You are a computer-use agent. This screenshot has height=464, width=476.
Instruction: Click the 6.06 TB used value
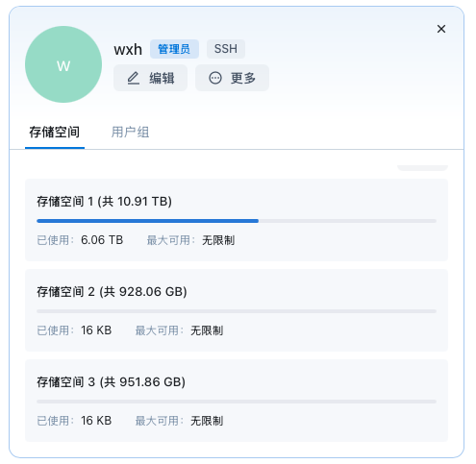coord(102,240)
